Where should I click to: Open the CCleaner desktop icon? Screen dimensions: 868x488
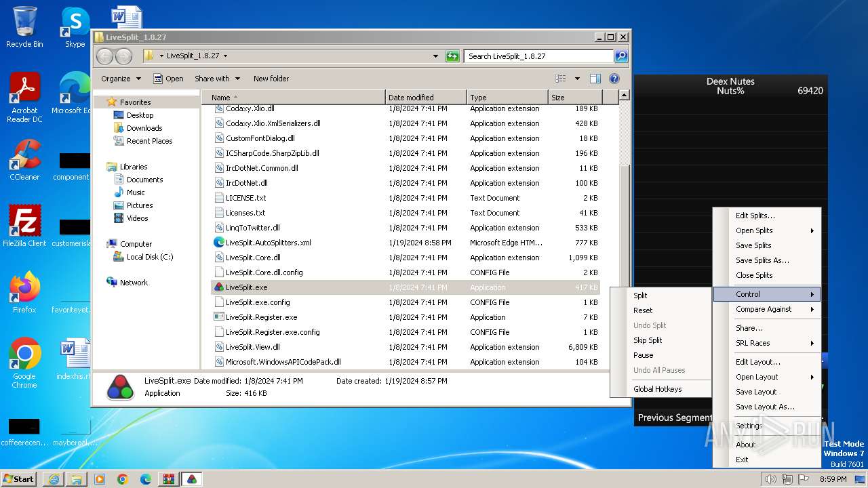coord(24,160)
